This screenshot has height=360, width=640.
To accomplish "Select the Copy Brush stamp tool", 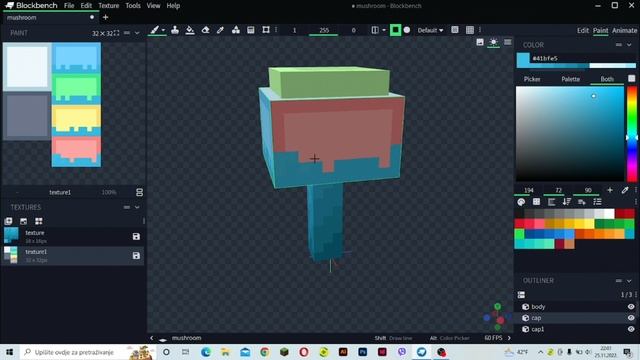I will (175, 30).
